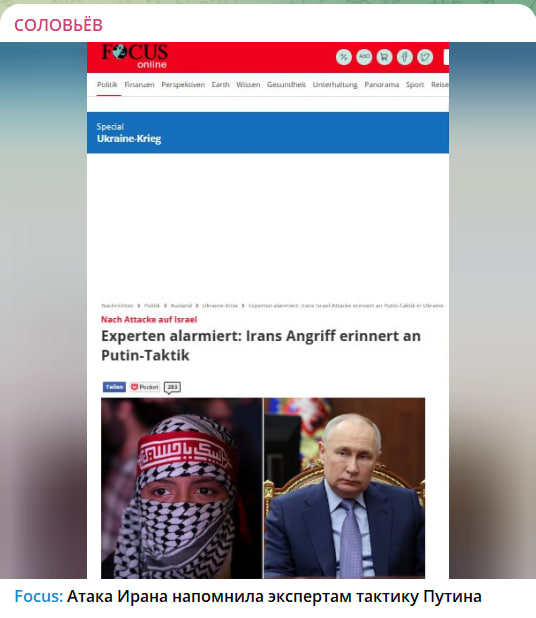Open the Twitter bird icon
This screenshot has height=618, width=536.
click(x=425, y=57)
